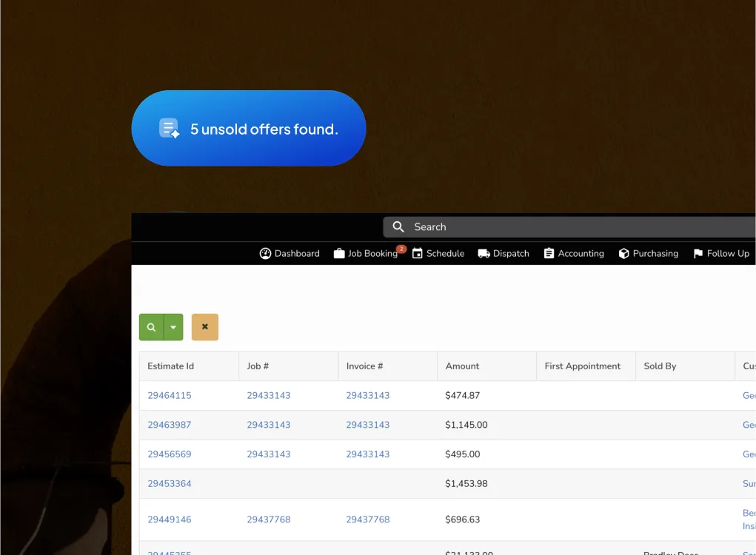
Task: Open job 29433143 in the $495.00 row
Action: (x=269, y=454)
